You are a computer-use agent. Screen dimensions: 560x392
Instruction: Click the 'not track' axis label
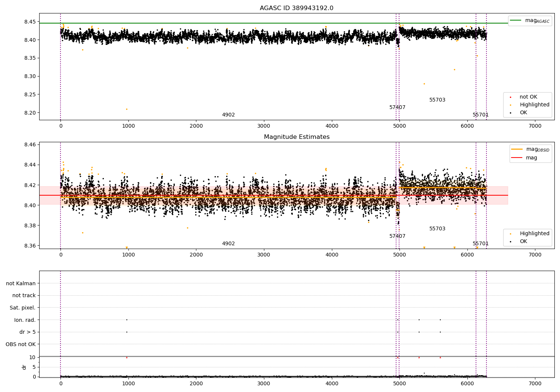click(24, 296)
